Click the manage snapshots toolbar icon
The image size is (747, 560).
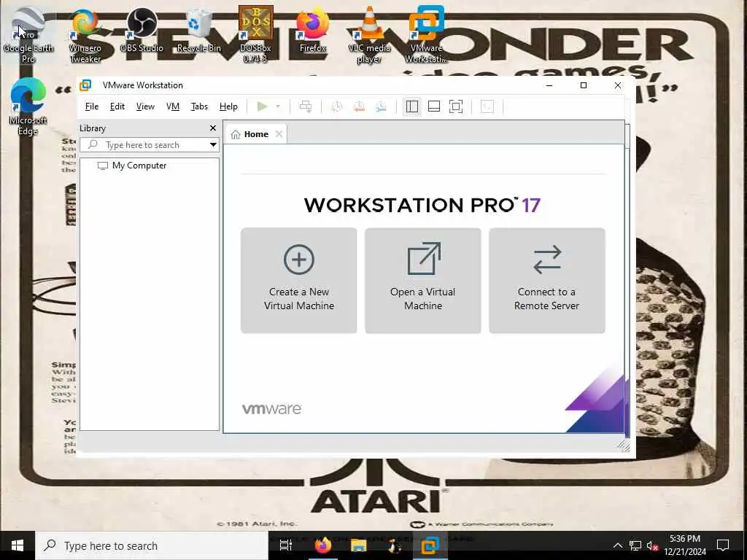pyautogui.click(x=381, y=106)
